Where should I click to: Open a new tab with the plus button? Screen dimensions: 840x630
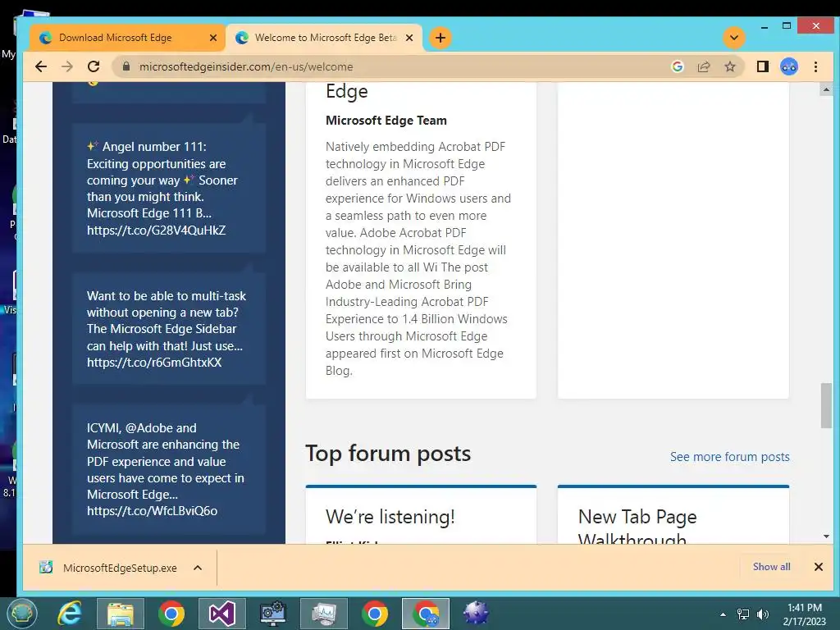(x=441, y=38)
